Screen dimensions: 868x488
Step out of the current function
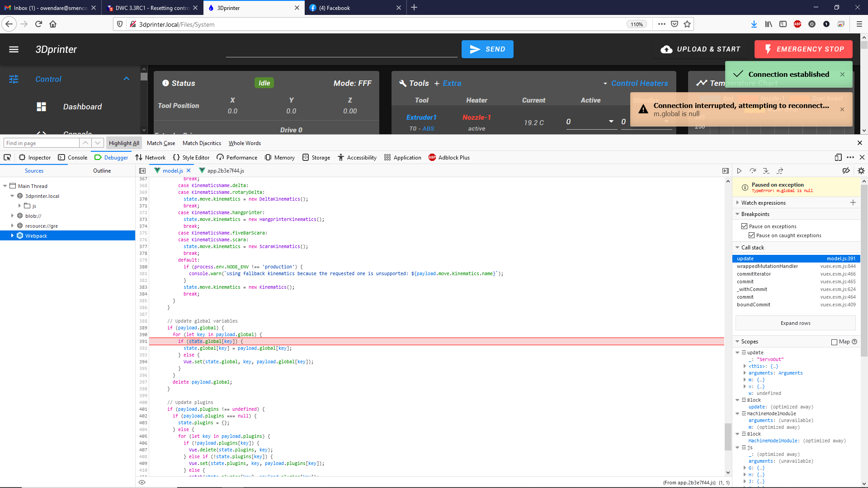(x=780, y=171)
